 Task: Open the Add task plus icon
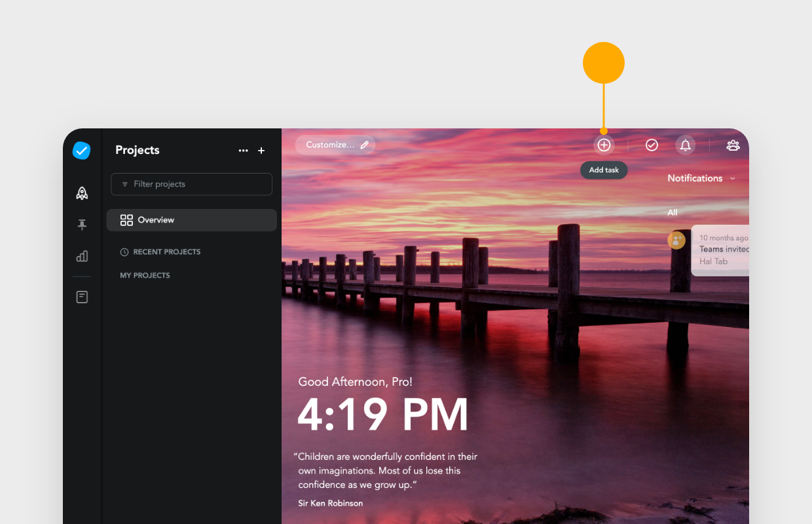604,145
